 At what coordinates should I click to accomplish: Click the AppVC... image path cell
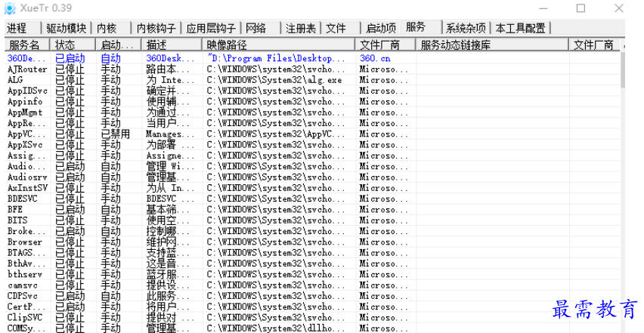click(x=276, y=134)
